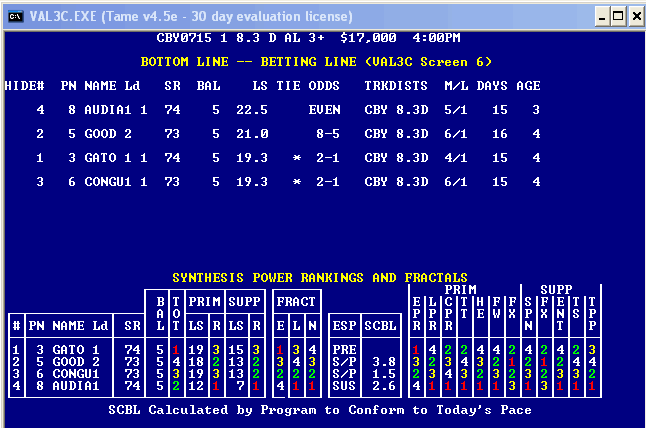The height and width of the screenshot is (428, 646).
Task: Click the LS value 21.0
Action: point(252,134)
